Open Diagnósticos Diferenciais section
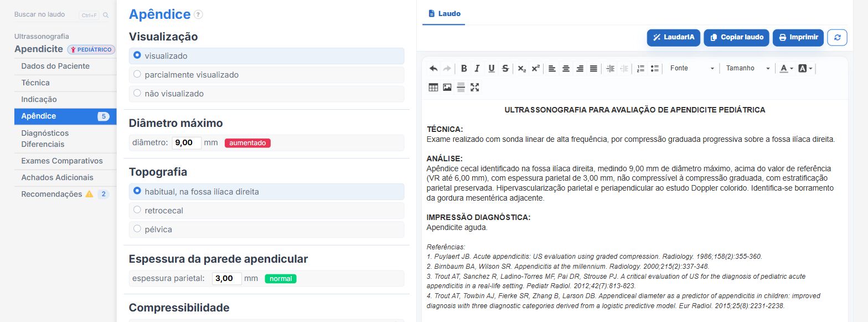868x322 pixels. click(x=65, y=139)
